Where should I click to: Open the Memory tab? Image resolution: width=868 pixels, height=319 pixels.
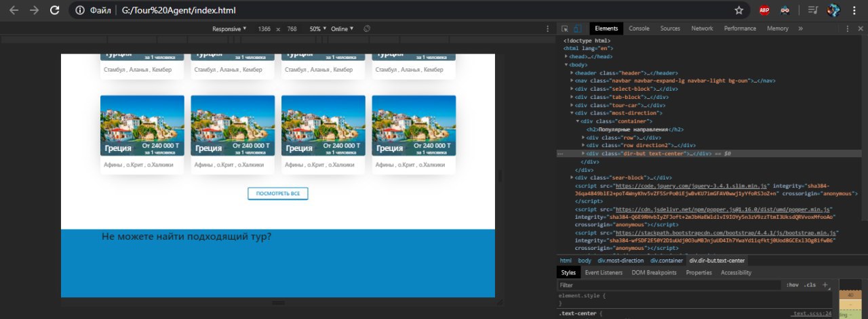pyautogui.click(x=778, y=28)
